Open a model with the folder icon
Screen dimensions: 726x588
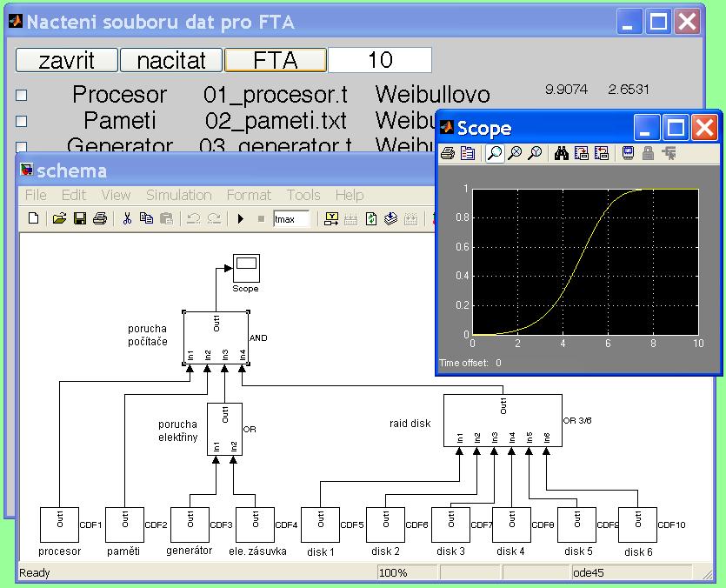point(59,218)
